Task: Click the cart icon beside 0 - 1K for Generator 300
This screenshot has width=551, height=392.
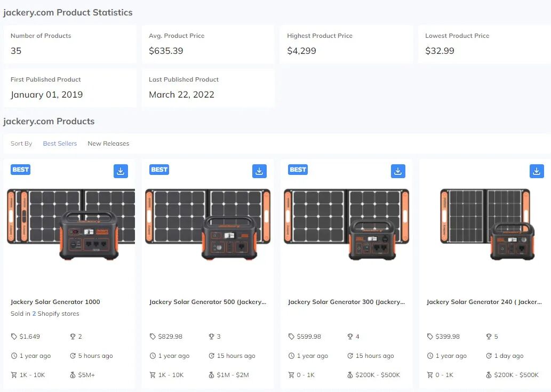Action: pos(291,375)
